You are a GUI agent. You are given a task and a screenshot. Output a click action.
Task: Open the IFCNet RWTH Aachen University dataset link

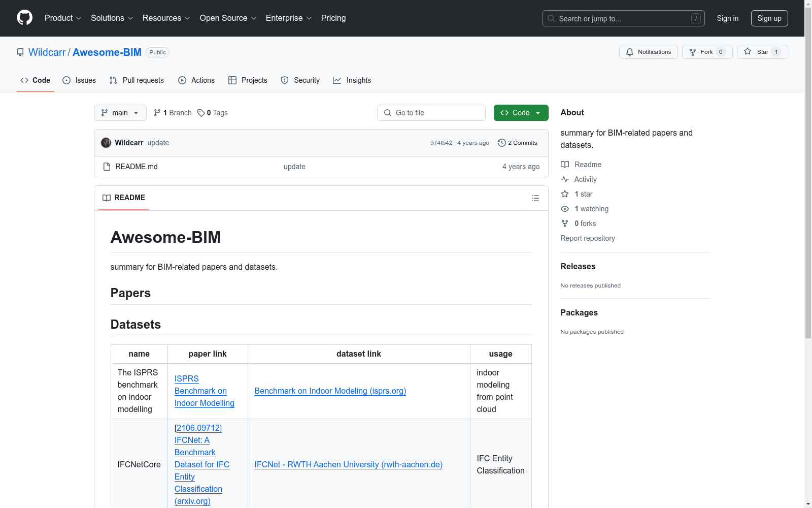pyautogui.click(x=349, y=465)
